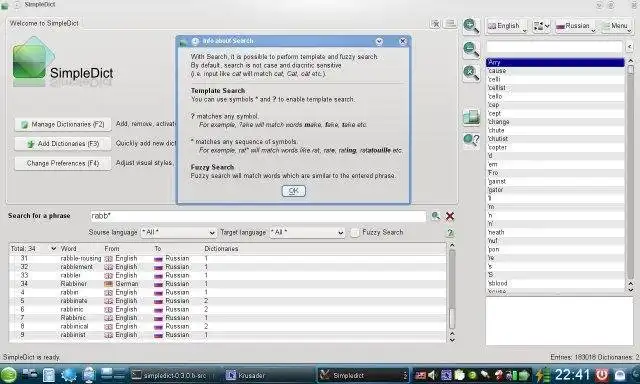Enable the Fuzzy Search checkbox
The width and height of the screenshot is (640, 384).
(355, 233)
